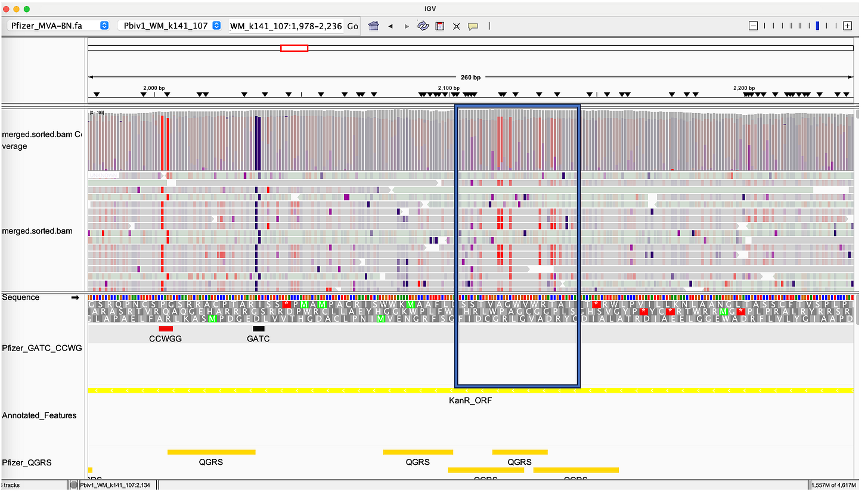The height and width of the screenshot is (500, 868).
Task: Select the Annotated_Features track name
Action: click(x=39, y=415)
